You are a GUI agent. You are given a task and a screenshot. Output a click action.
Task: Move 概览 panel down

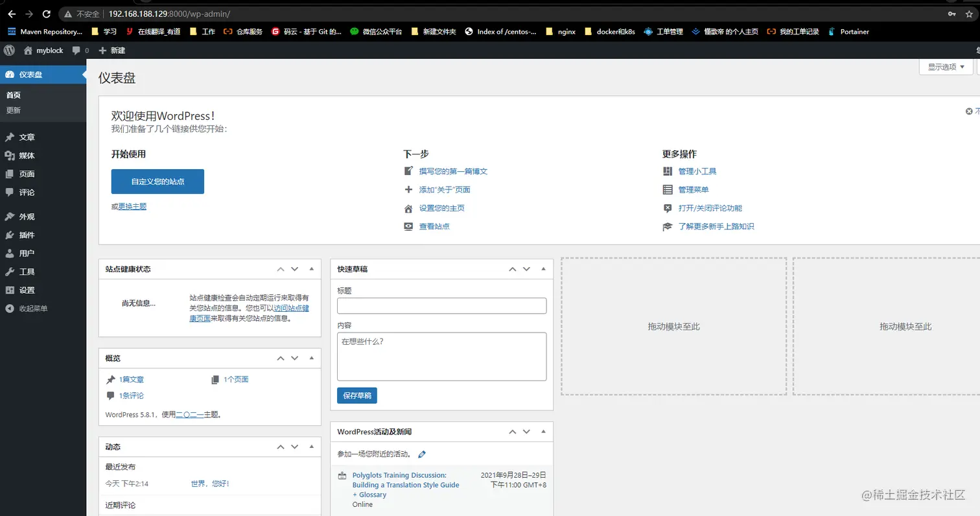tap(295, 358)
